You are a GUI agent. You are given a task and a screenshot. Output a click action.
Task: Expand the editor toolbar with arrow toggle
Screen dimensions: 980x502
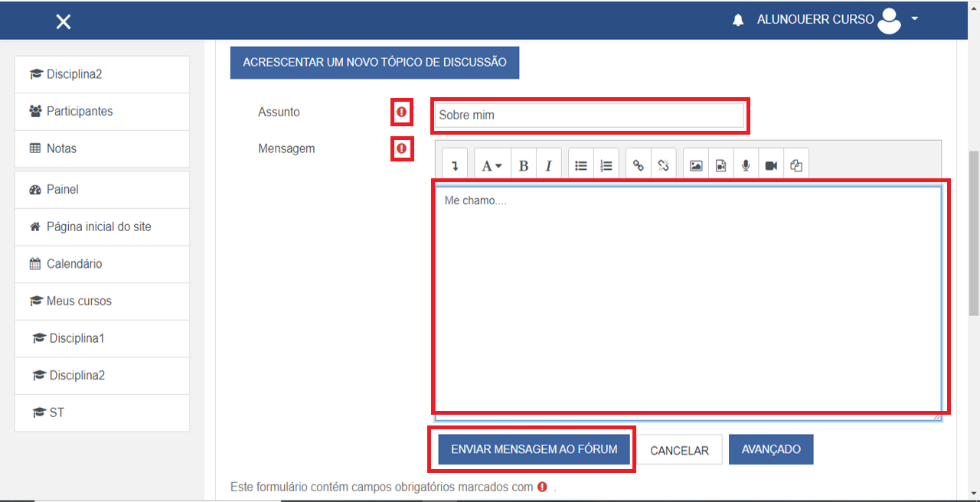tap(455, 165)
